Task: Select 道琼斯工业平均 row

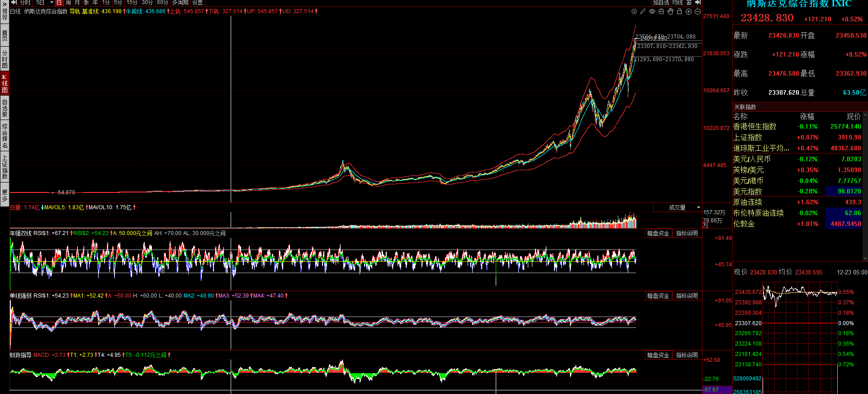Action: coord(797,148)
